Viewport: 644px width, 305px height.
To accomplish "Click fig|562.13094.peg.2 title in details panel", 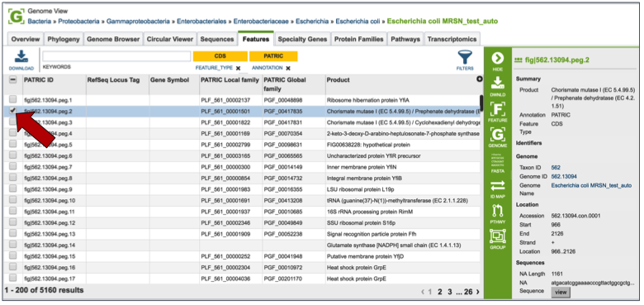I will pos(557,60).
